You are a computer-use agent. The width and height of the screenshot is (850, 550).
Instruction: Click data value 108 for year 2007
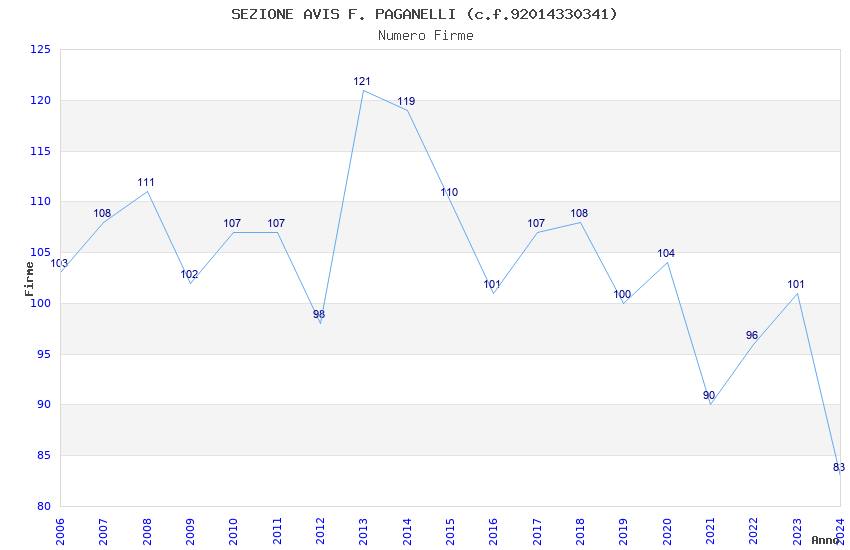coord(102,213)
